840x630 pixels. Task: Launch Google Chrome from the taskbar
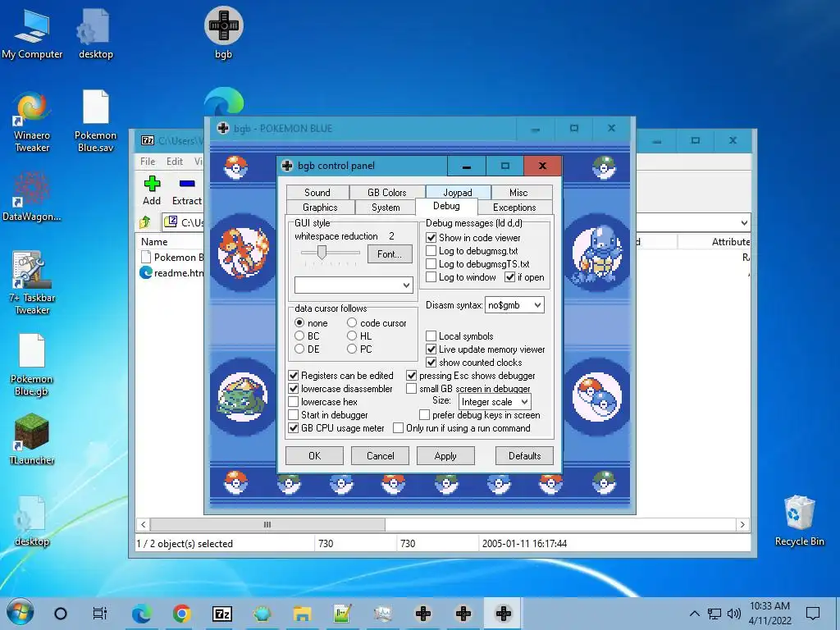point(181,614)
